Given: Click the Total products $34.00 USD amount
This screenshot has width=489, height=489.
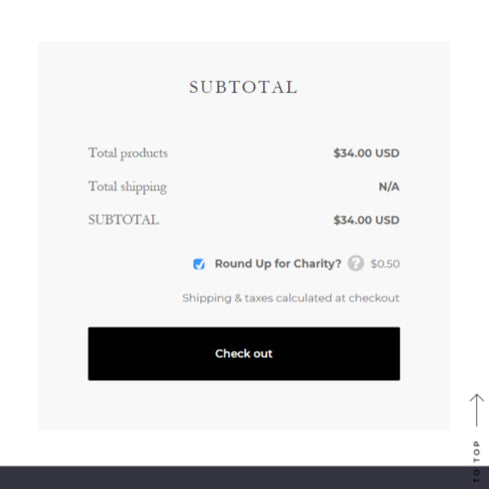Looking at the screenshot, I should pyautogui.click(x=366, y=153).
